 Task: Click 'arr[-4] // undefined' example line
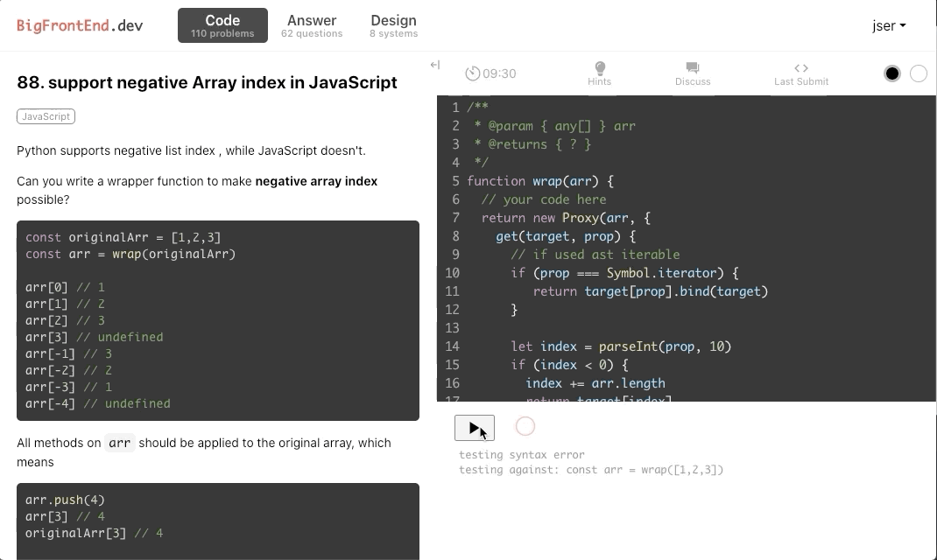(x=97, y=403)
